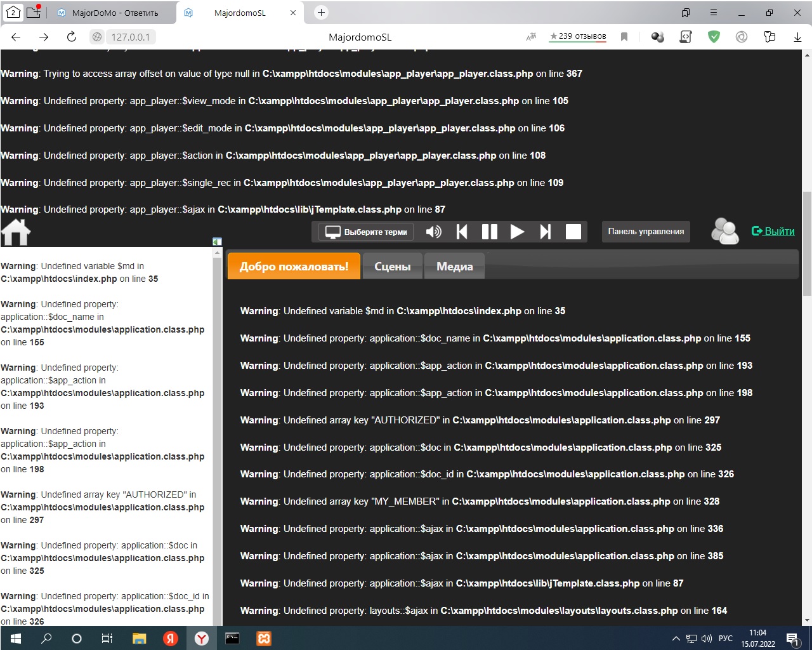Open network settings in the system tray
812x650 pixels.
691,639
